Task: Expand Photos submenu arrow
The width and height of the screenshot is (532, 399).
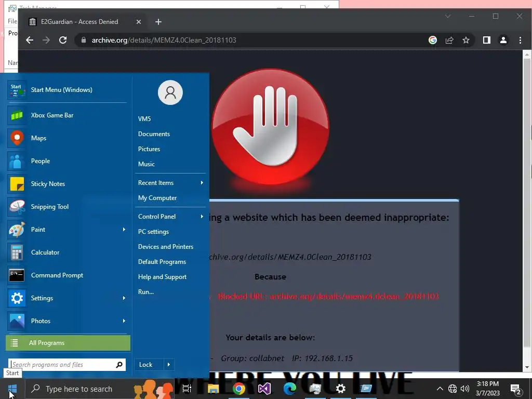Action: point(124,321)
